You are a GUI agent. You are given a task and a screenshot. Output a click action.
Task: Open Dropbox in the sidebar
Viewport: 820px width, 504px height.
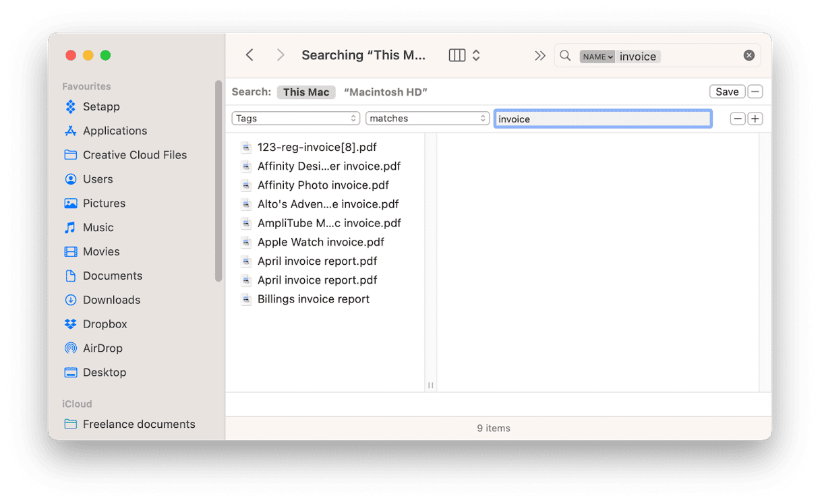pos(105,324)
